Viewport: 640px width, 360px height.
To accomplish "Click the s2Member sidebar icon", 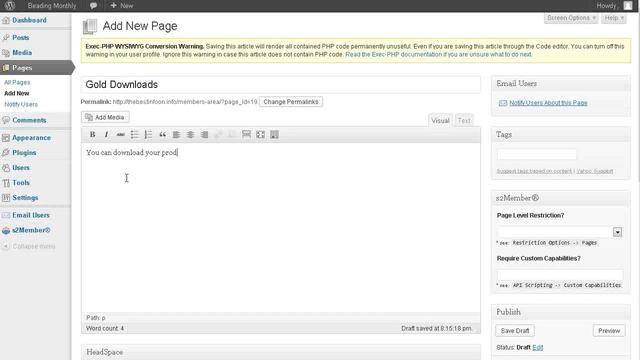I will click(x=6, y=230).
